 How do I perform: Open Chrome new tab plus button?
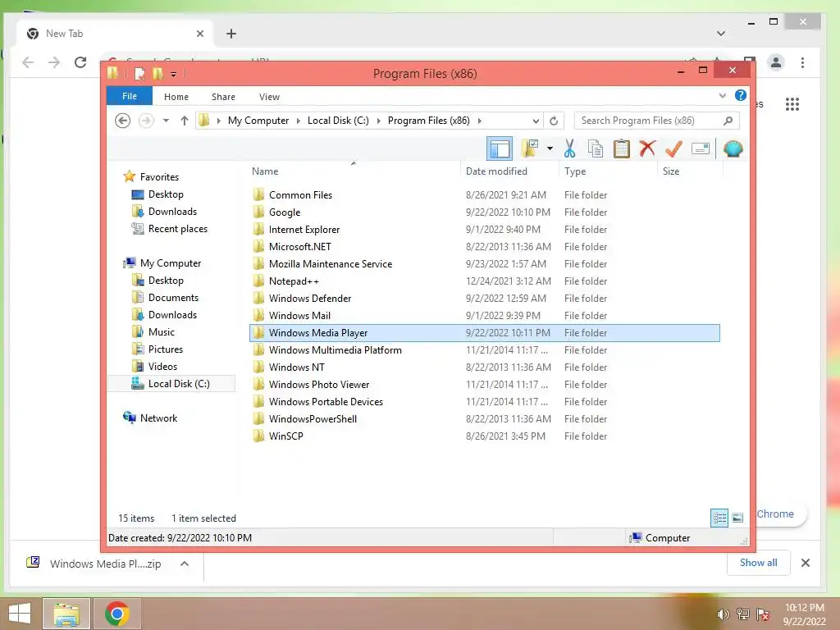[231, 34]
